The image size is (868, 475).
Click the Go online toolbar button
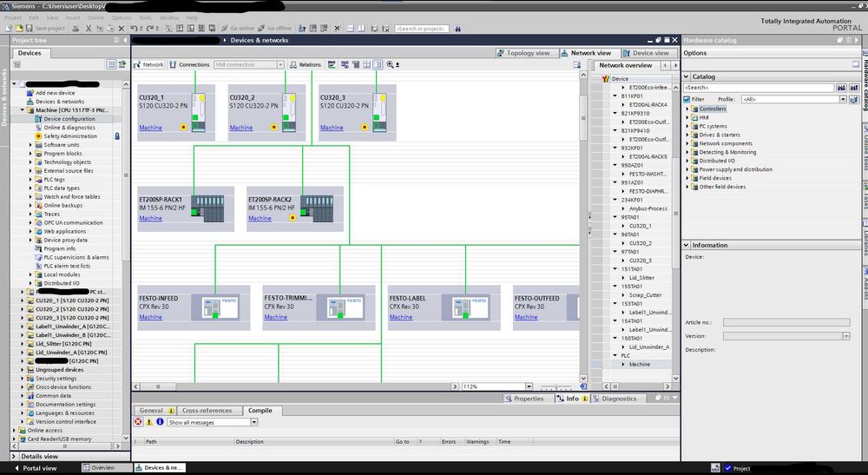(238, 29)
